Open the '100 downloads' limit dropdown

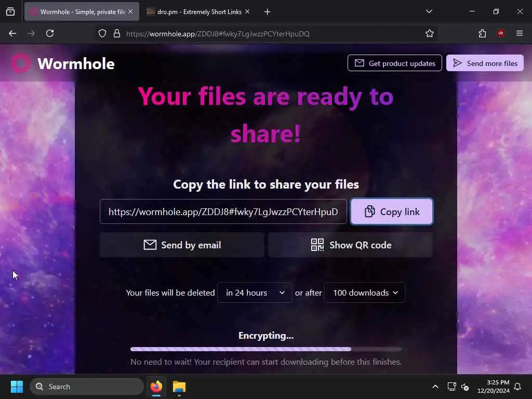coord(365,292)
